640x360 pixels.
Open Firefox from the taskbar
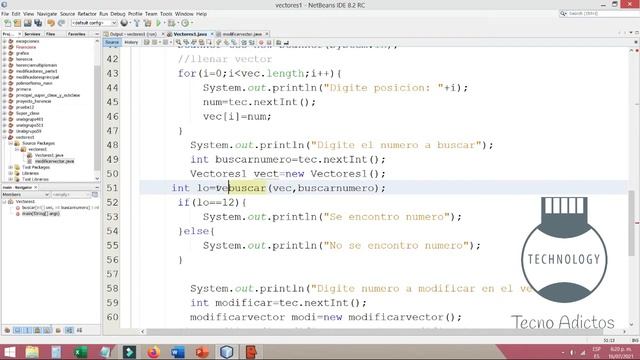[x=153, y=352]
